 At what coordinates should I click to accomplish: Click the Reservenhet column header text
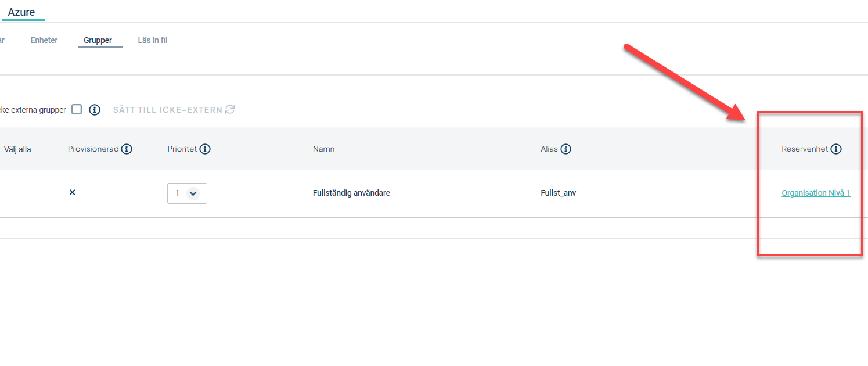805,149
